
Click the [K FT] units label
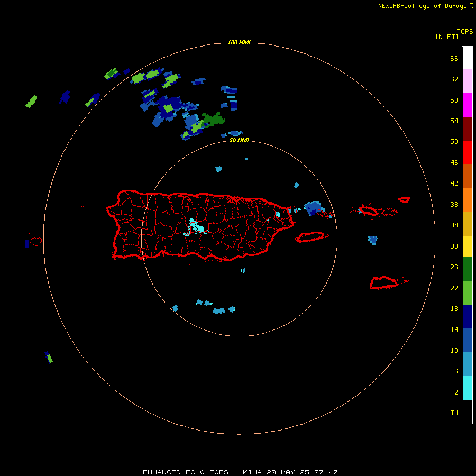click(x=447, y=36)
